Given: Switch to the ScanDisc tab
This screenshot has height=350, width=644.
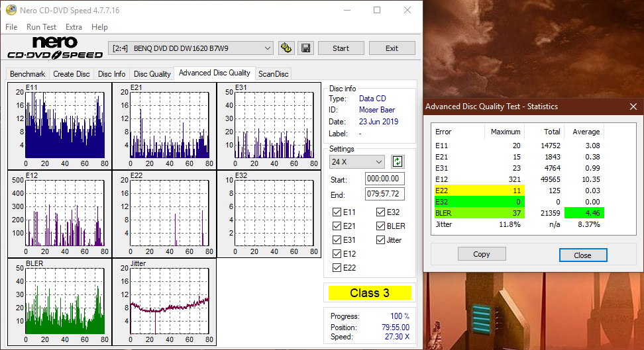Looking at the screenshot, I should click(274, 74).
